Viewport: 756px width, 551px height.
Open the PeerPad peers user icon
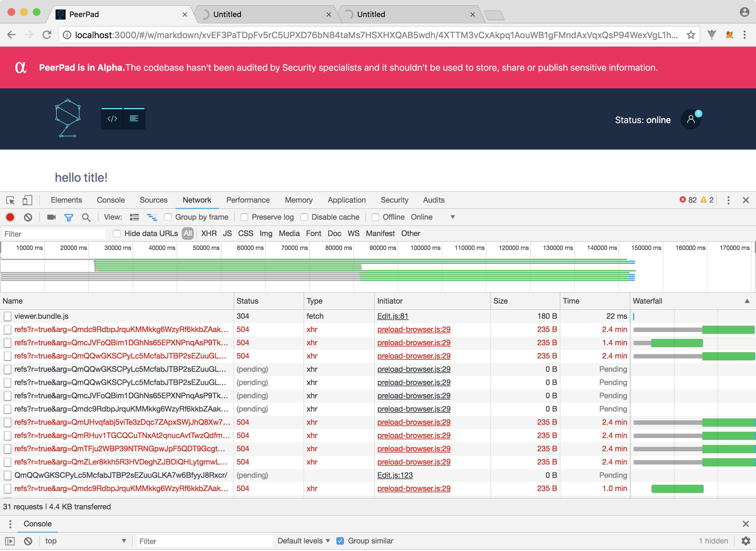coord(691,119)
